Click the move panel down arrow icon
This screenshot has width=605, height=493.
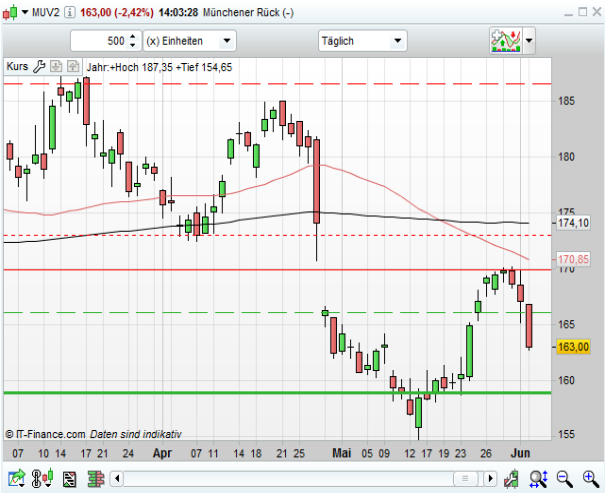(x=56, y=66)
